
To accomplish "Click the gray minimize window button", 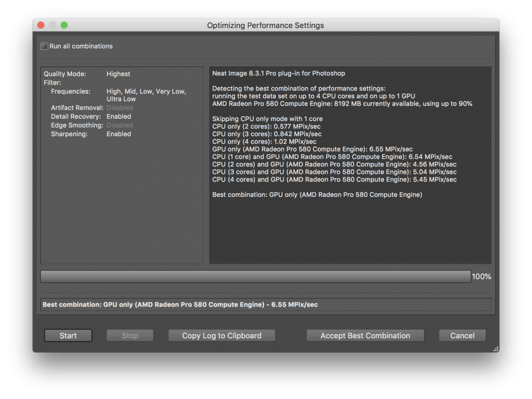I will tap(53, 25).
